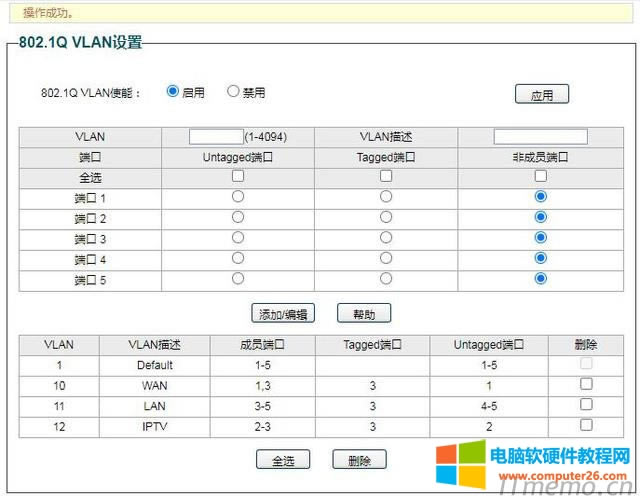Click the VLAN描述 text field
The image size is (640, 496).
[540, 136]
